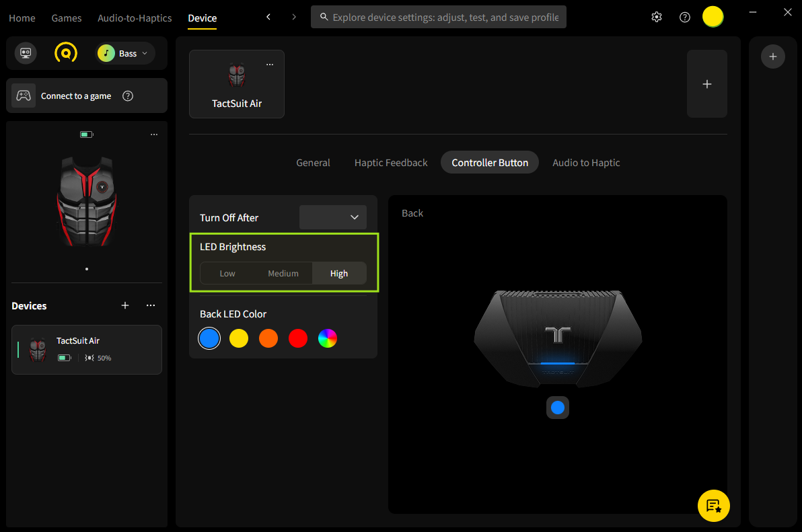Open the vest preview three-dot menu
The image size is (802, 532).
154,135
